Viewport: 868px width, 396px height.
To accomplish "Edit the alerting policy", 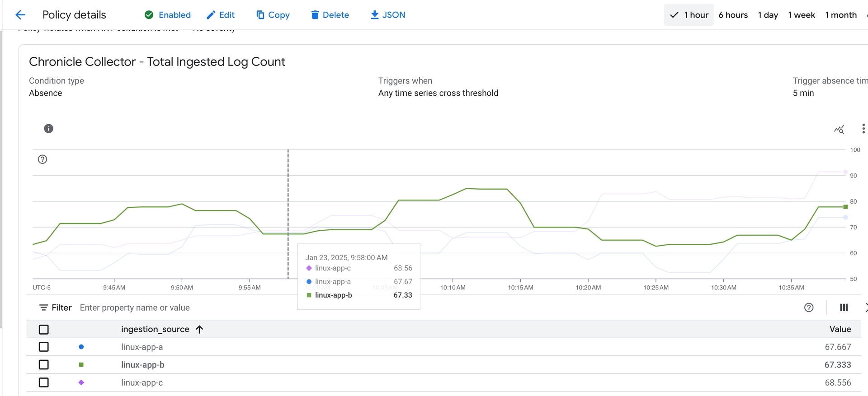I will click(221, 15).
